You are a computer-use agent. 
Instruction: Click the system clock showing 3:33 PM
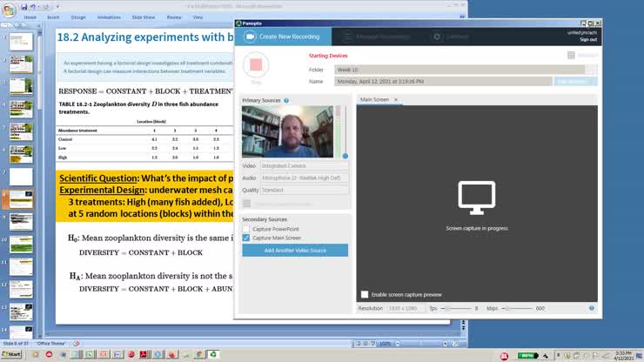tap(623, 356)
